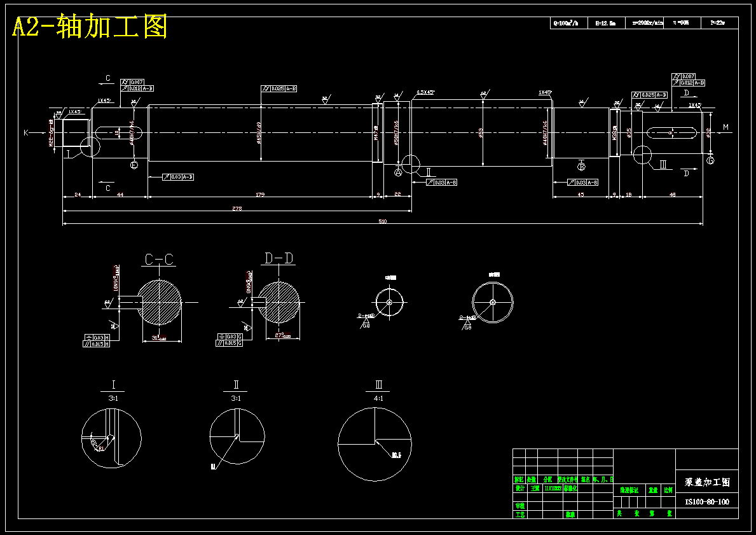Click the "4:1" detail scale label
This screenshot has width=756, height=535.
click(x=378, y=398)
